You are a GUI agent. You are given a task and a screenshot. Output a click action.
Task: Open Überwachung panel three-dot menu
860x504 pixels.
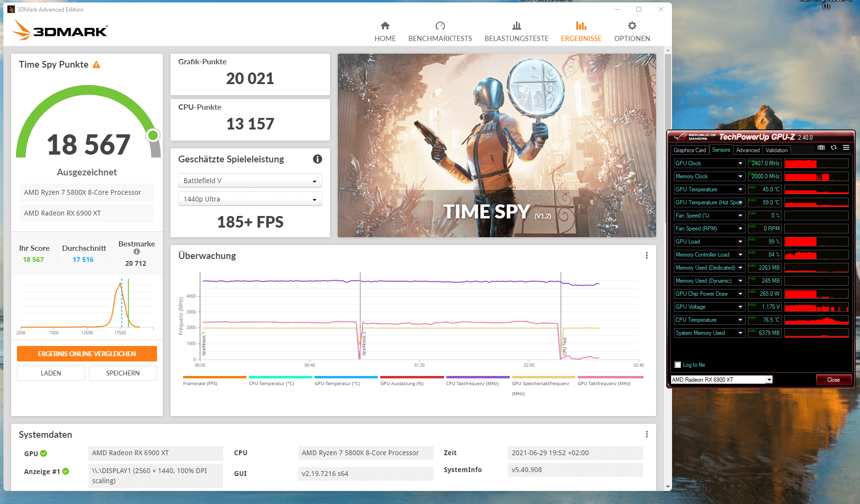click(646, 256)
